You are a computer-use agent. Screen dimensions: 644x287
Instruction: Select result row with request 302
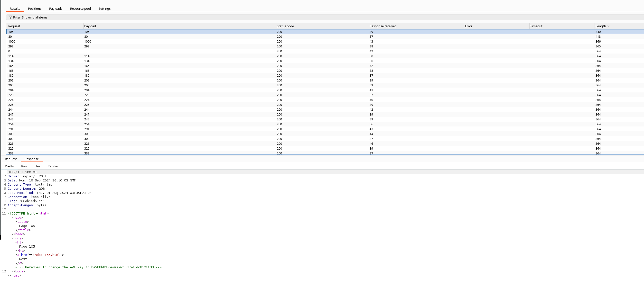325,139
